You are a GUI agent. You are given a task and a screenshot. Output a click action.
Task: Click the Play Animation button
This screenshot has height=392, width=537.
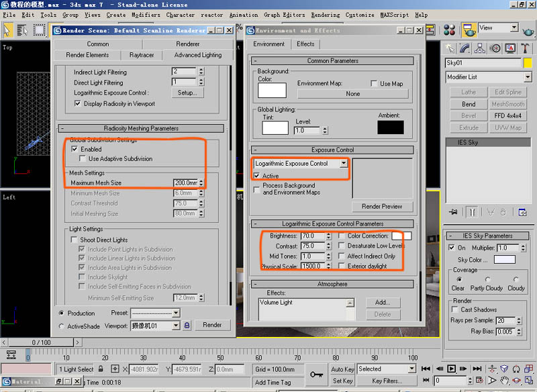(x=451, y=369)
